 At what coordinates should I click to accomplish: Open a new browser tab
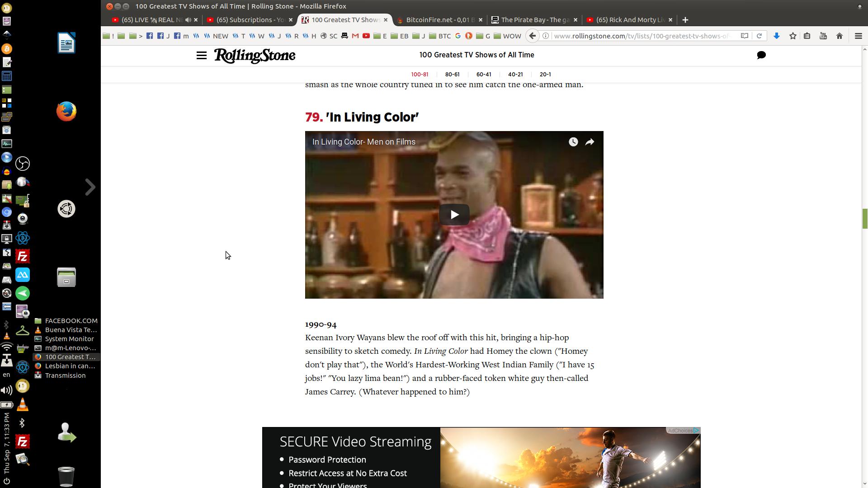(685, 20)
